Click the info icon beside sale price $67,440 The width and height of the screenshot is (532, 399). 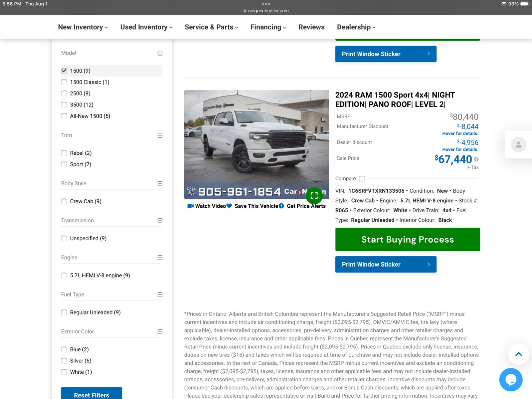(476, 159)
